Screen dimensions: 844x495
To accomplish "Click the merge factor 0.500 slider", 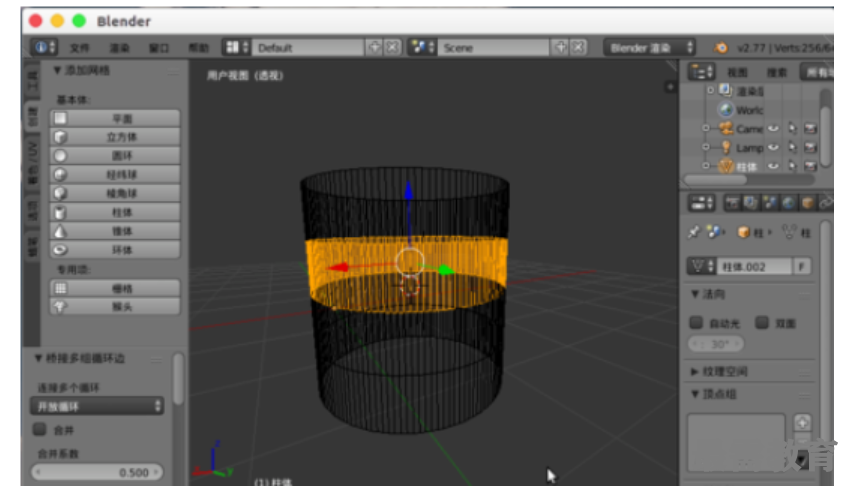I will pyautogui.click(x=97, y=472).
